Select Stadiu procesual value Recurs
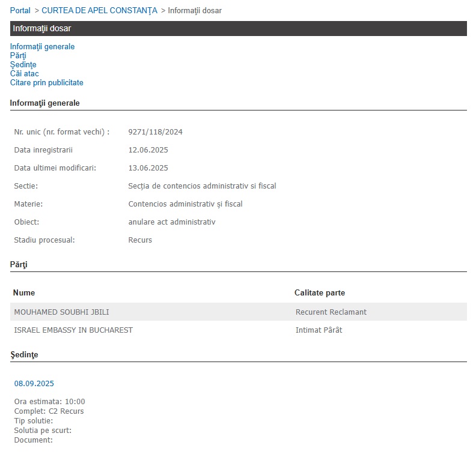Viewport: 476px width, 457px height. coord(140,240)
